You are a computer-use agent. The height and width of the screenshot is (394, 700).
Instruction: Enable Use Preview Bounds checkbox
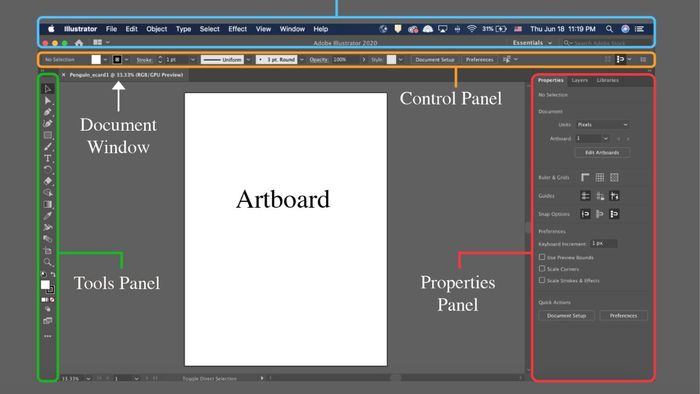pos(542,257)
